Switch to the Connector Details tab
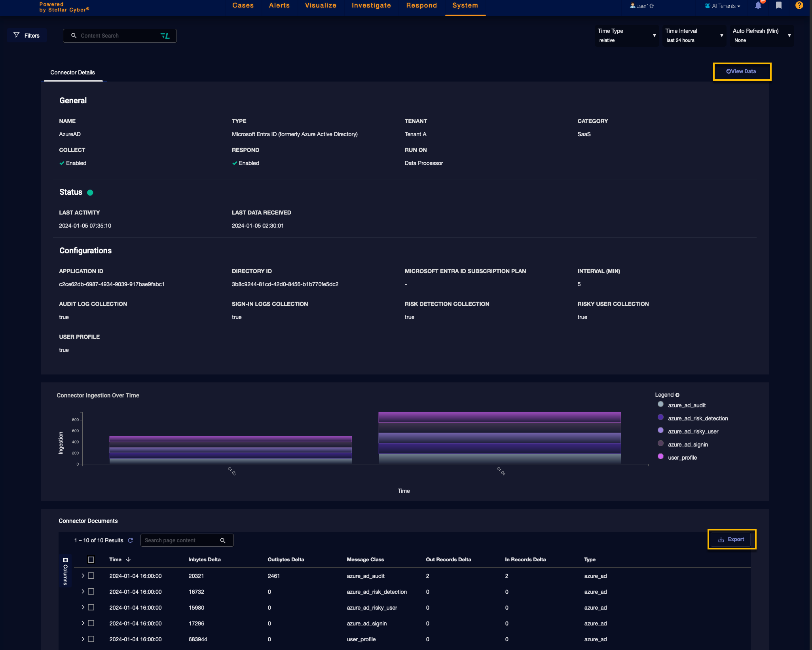 (x=72, y=72)
